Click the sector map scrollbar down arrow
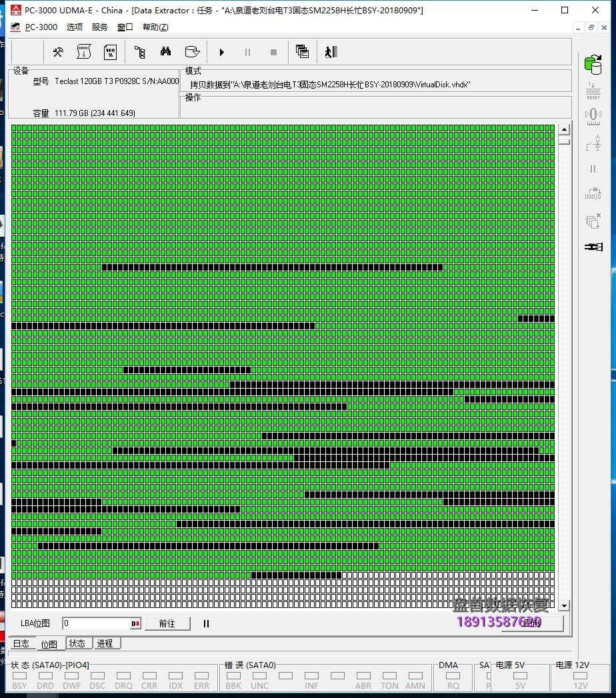The height and width of the screenshot is (698, 616). (564, 605)
